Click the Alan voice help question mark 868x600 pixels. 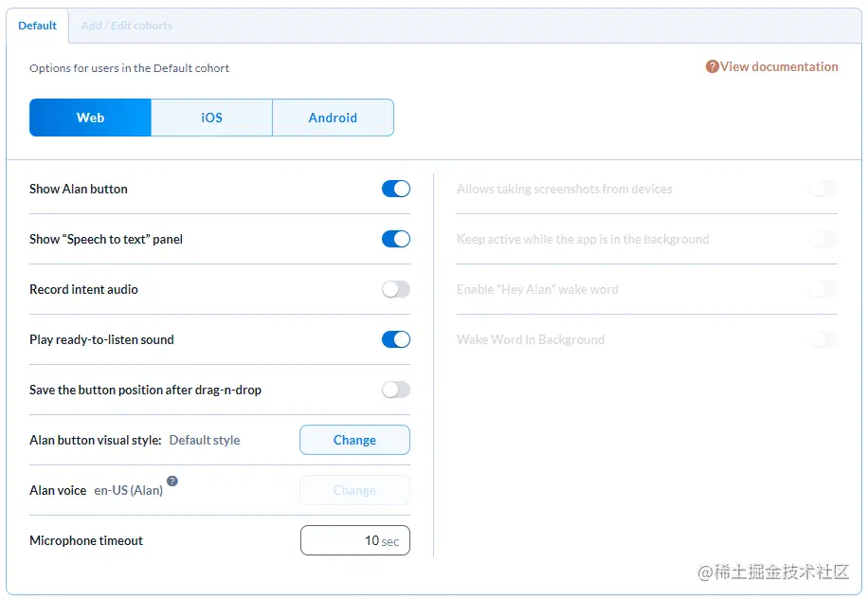172,481
